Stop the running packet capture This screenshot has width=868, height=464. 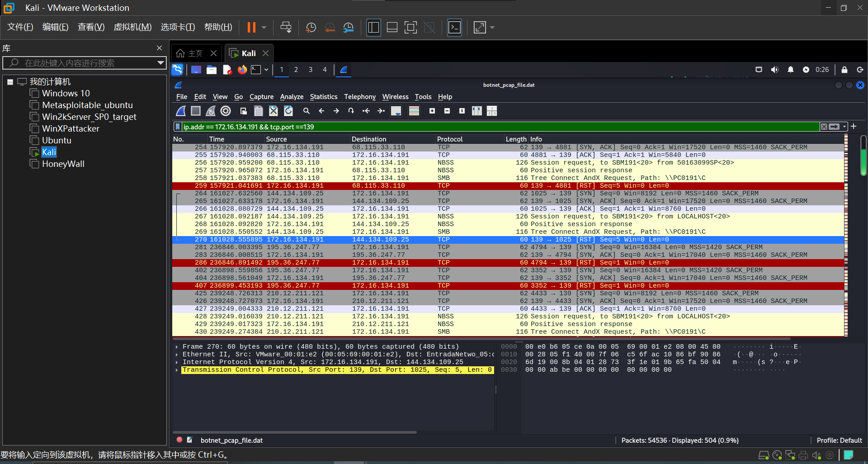tap(196, 111)
